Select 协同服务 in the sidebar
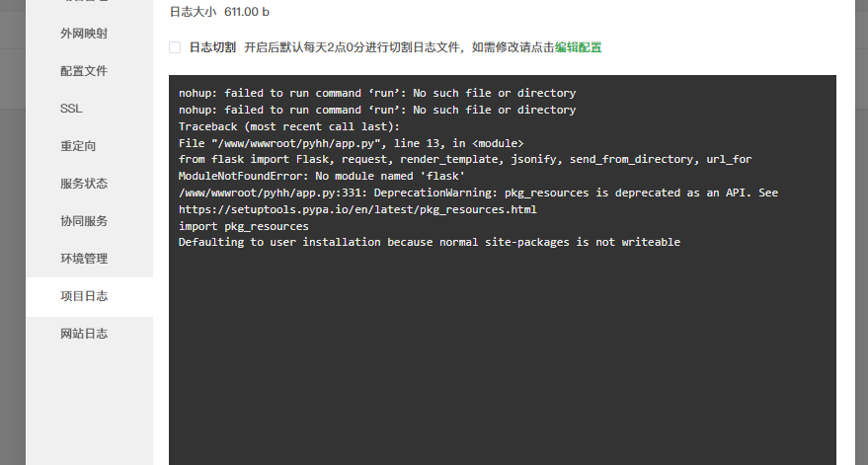 [x=84, y=221]
